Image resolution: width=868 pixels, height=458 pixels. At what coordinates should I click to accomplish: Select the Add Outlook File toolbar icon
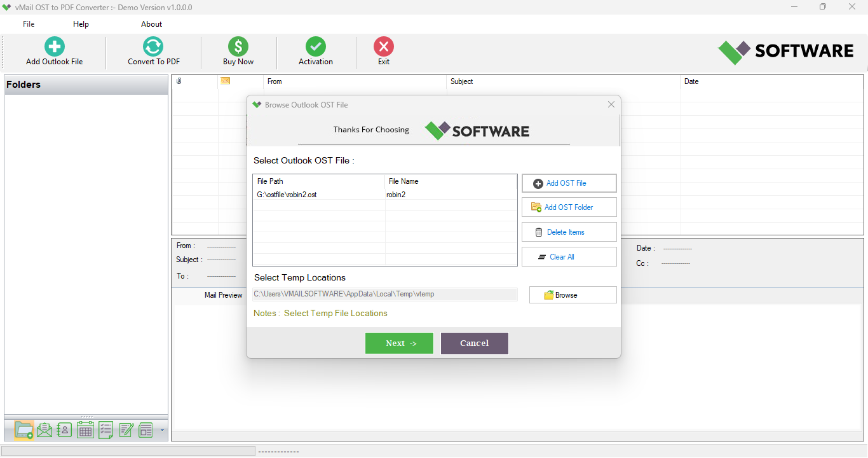click(x=53, y=51)
